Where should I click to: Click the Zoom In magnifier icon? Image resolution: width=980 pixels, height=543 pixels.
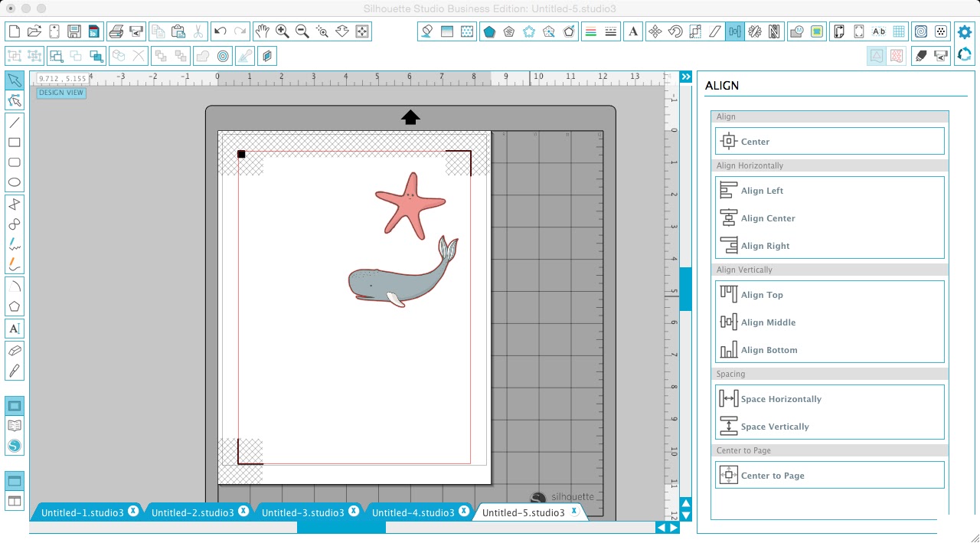coord(282,31)
